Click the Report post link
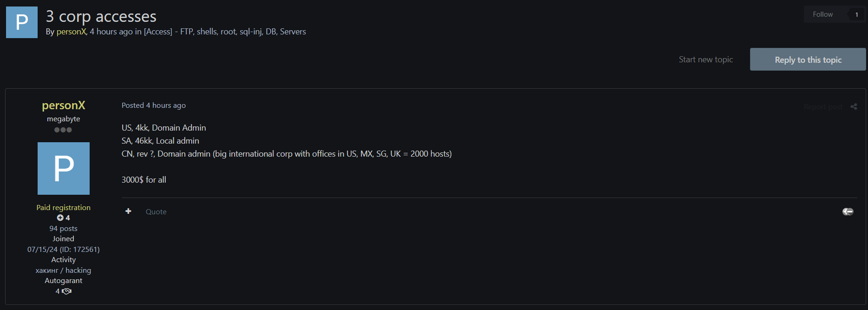Image resolution: width=868 pixels, height=310 pixels. coord(823,107)
